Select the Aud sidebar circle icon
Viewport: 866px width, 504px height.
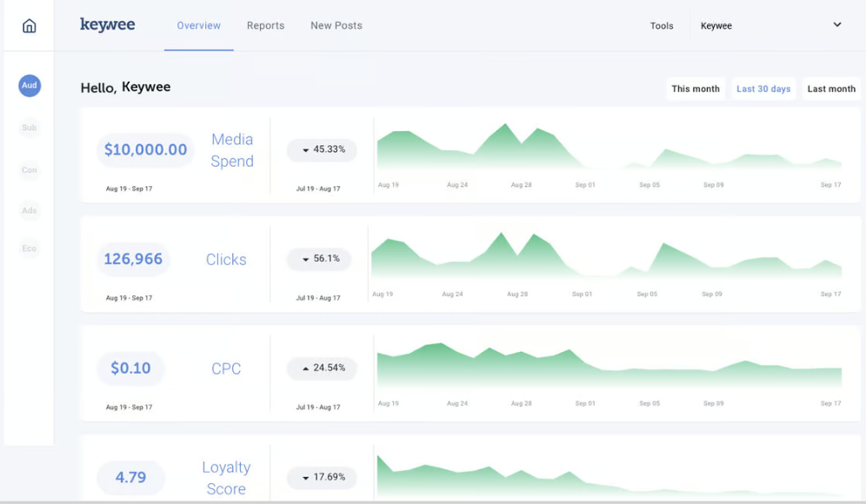[x=30, y=85]
